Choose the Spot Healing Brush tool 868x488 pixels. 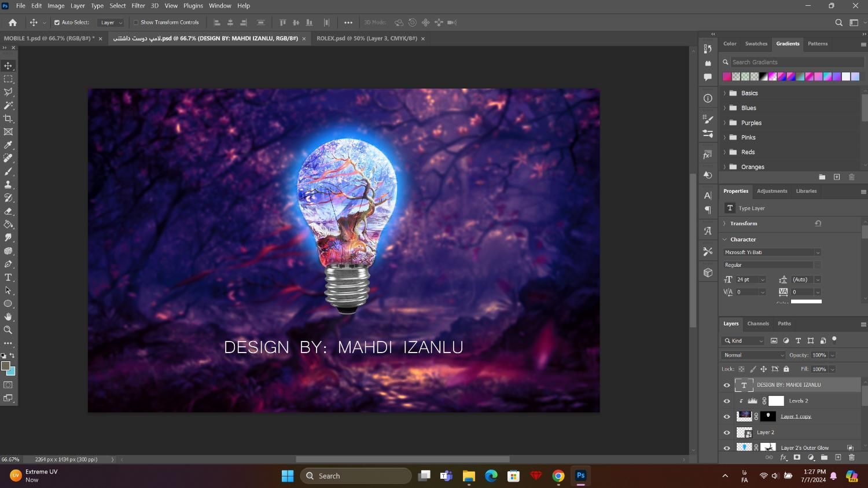(x=8, y=158)
